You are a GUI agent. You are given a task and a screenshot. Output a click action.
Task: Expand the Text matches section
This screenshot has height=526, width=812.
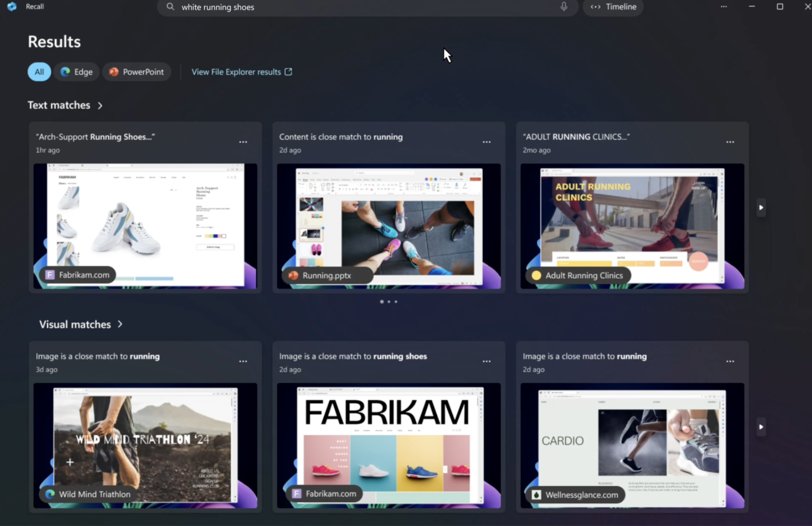click(x=65, y=105)
